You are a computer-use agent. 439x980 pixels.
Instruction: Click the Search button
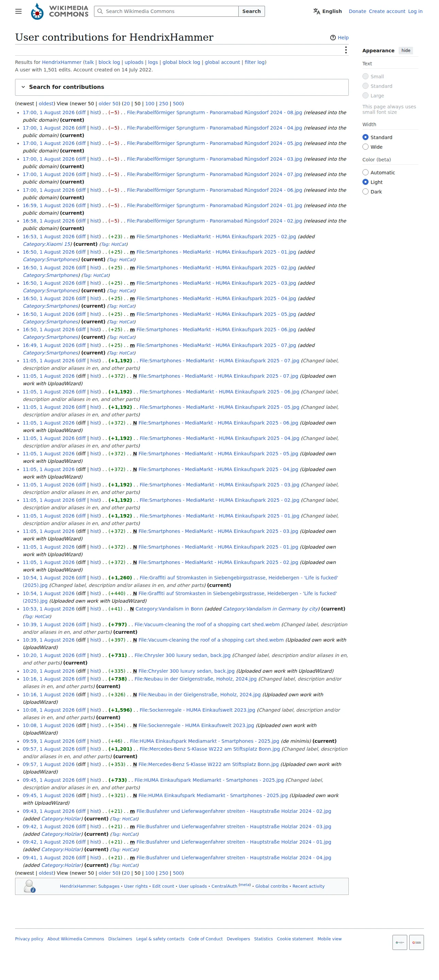click(x=251, y=11)
